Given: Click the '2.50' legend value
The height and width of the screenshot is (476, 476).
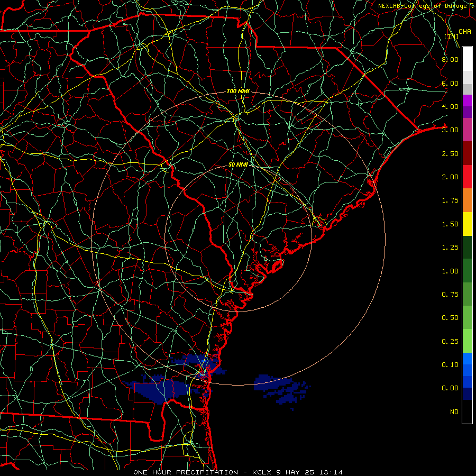Looking at the screenshot, I should coord(450,153).
